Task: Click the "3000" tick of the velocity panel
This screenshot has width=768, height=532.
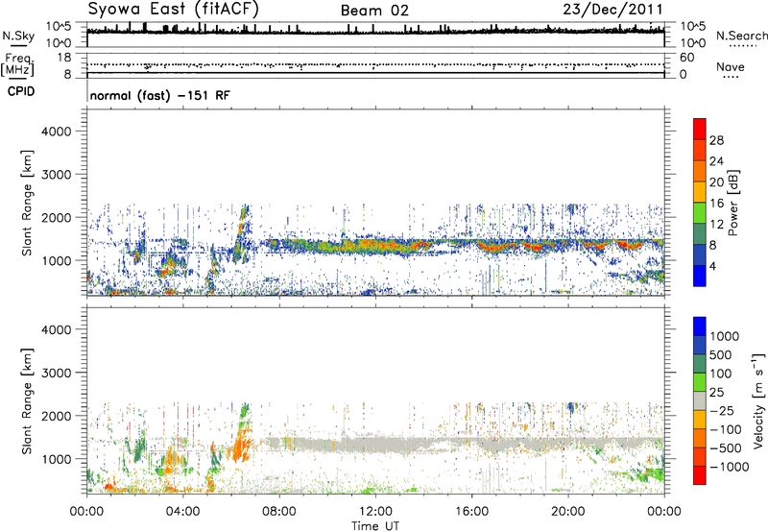Action: (x=57, y=373)
